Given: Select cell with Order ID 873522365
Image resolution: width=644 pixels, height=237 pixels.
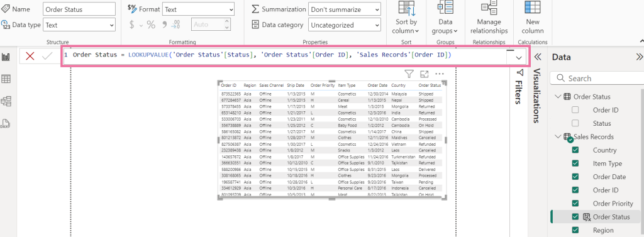Looking at the screenshot, I should click(x=231, y=94).
